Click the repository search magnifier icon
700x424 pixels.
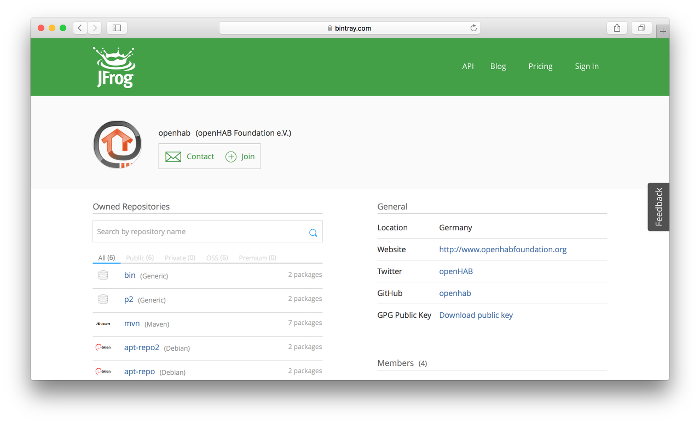(x=313, y=232)
